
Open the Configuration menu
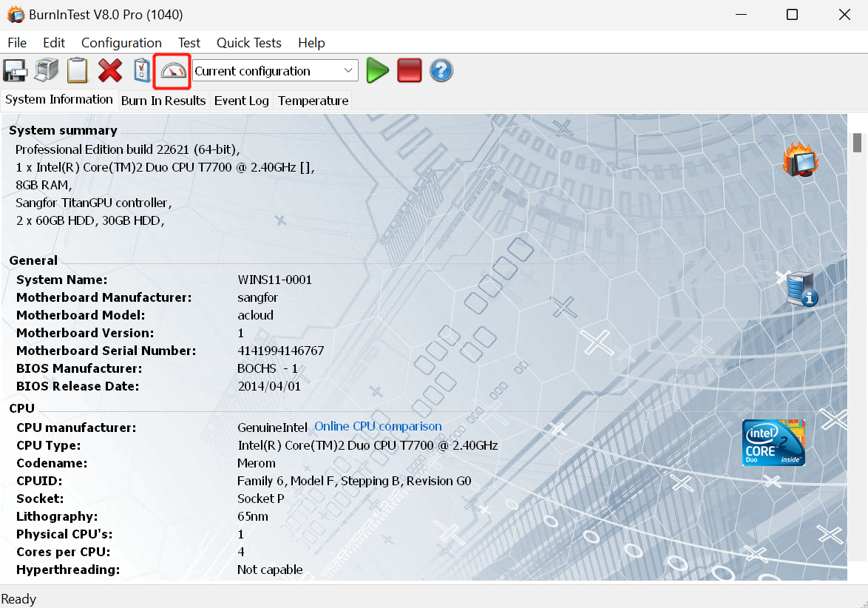[121, 43]
